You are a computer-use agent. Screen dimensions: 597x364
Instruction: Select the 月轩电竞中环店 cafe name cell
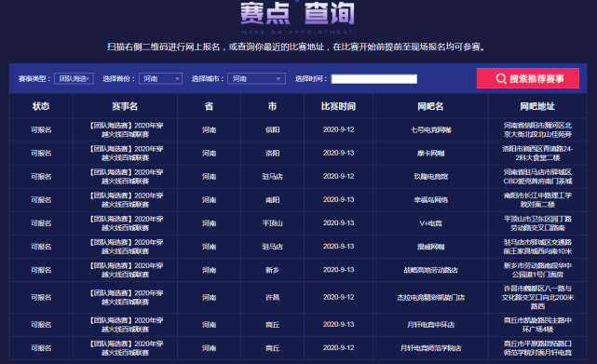[430, 325]
